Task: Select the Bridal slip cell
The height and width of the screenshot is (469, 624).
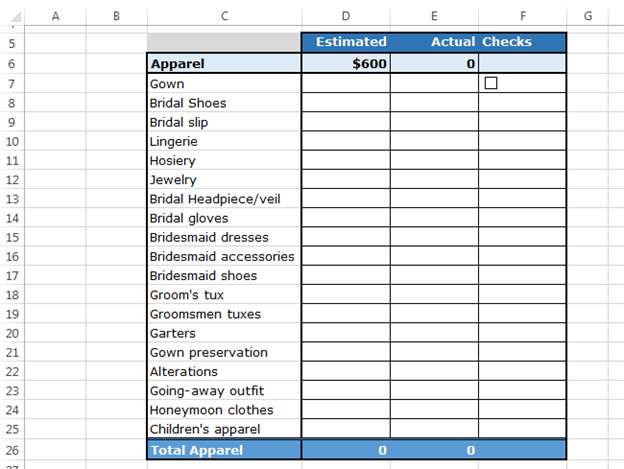Action: tap(224, 122)
